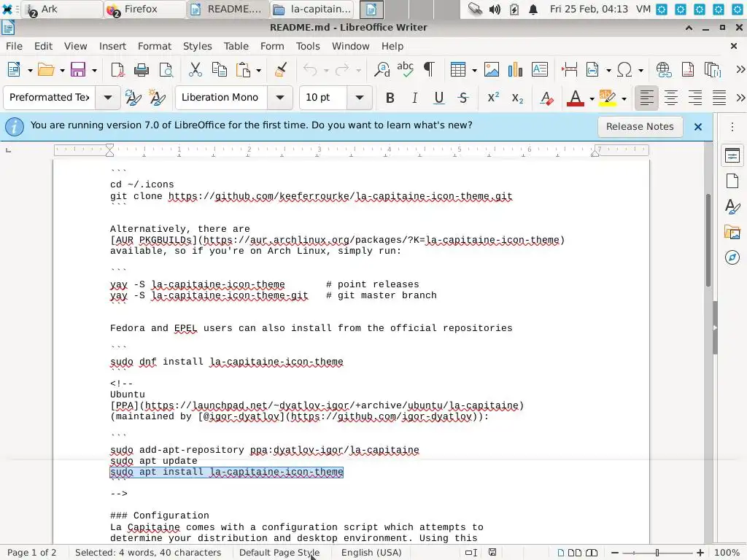This screenshot has height=560, width=747.
Task: Toggle italic formatting
Action: point(414,98)
